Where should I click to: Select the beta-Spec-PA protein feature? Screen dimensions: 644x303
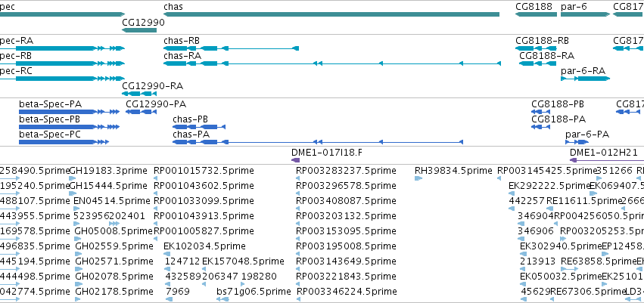(69, 112)
